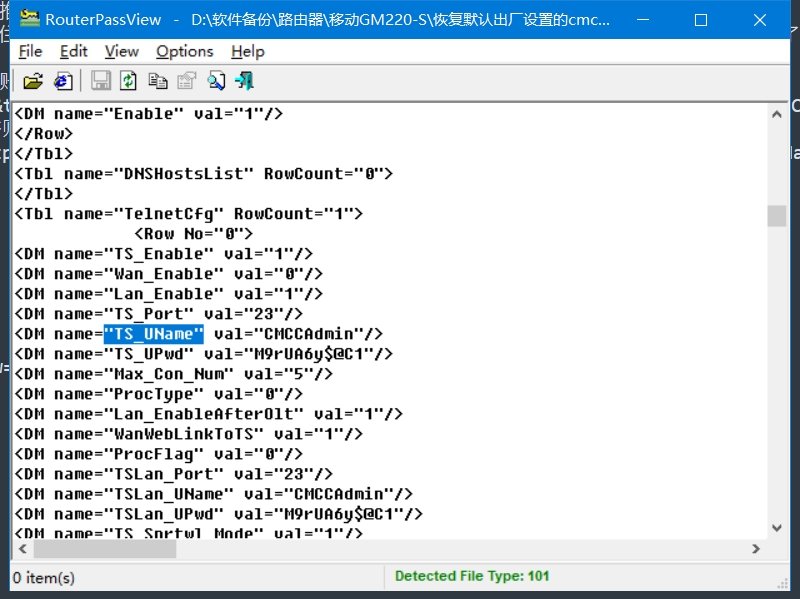Click the vertical scrollbar down arrow

[x=777, y=529]
